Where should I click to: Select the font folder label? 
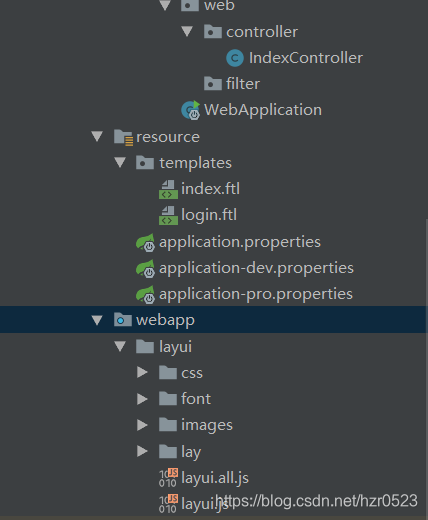[196, 399]
